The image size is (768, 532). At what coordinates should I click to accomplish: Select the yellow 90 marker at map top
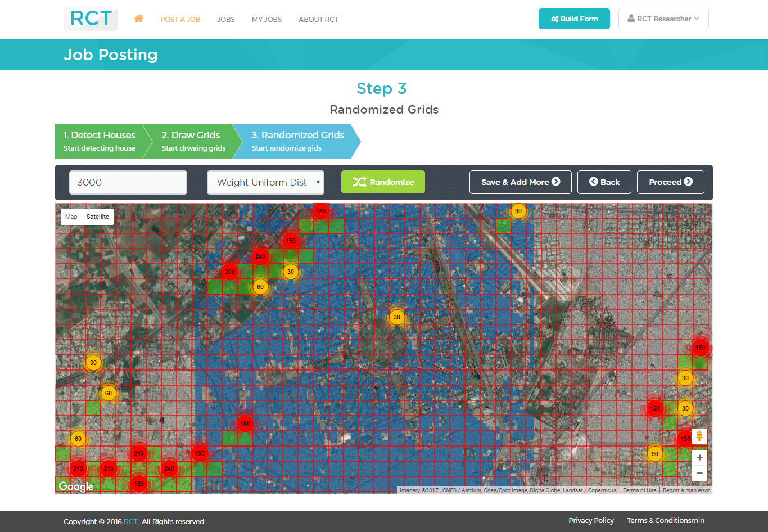(518, 211)
